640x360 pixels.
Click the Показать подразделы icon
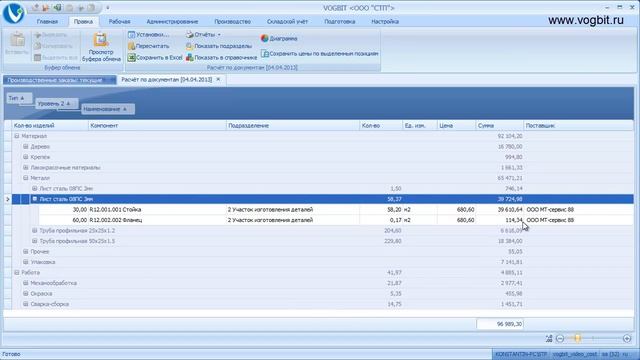click(189, 46)
